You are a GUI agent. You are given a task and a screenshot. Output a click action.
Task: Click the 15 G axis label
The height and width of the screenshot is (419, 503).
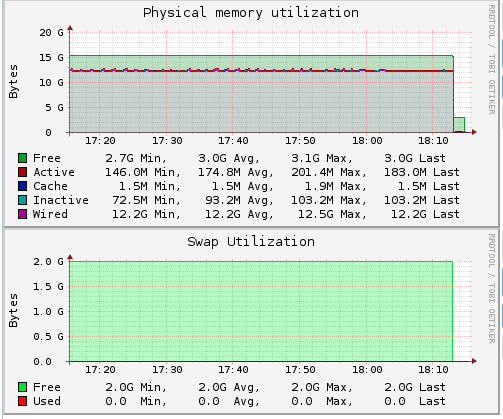pos(51,58)
